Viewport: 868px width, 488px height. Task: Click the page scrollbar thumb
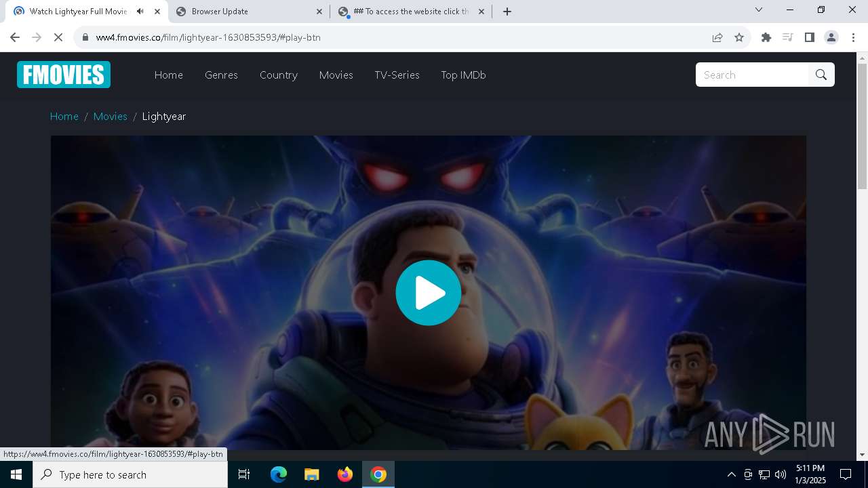863,127
